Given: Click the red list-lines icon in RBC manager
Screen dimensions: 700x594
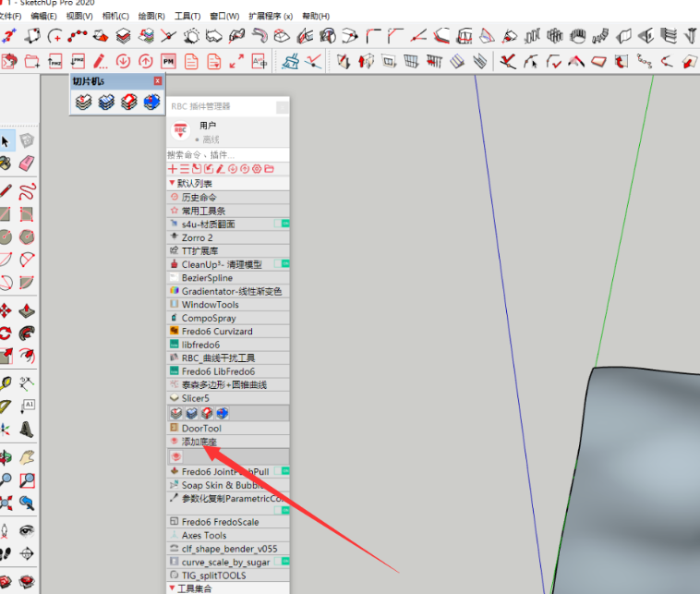Looking at the screenshot, I should point(185,169).
